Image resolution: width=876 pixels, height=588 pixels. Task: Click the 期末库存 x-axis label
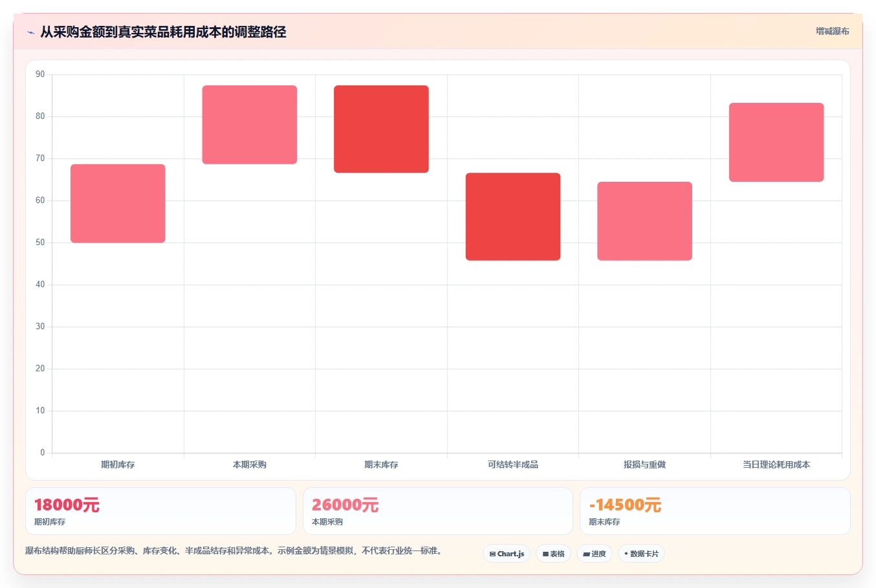(381, 464)
